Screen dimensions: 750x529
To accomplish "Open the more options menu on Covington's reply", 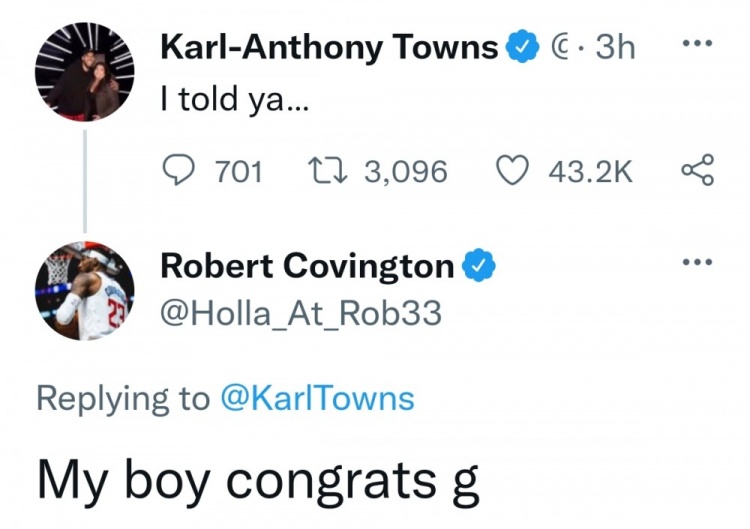I will [x=697, y=264].
